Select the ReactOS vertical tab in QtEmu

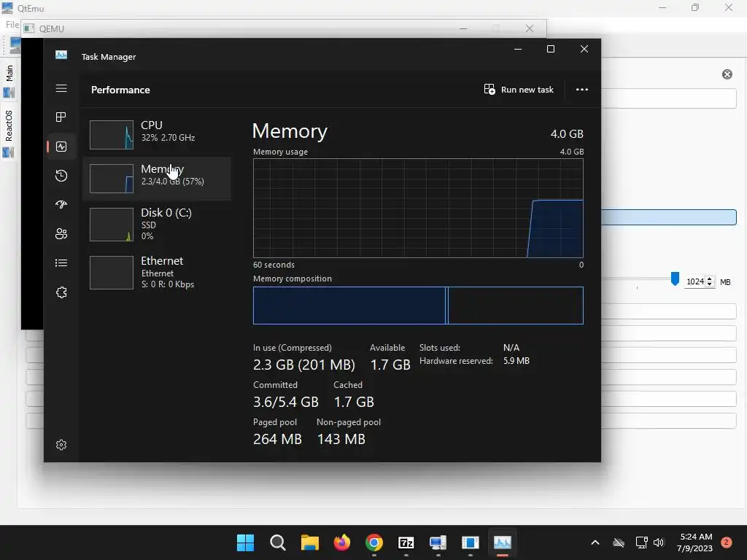9,133
